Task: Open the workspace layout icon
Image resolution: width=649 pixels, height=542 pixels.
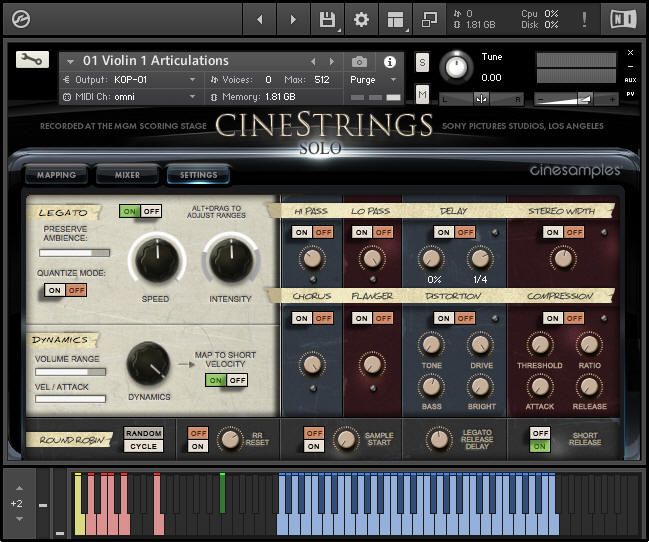Action: [395, 19]
